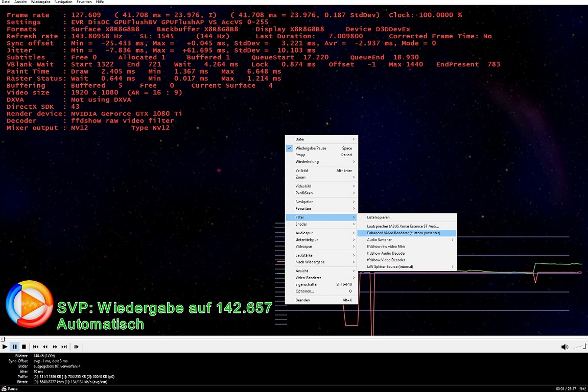
Task: Click the 00:01 / 23:37 time display
Action: (566, 388)
